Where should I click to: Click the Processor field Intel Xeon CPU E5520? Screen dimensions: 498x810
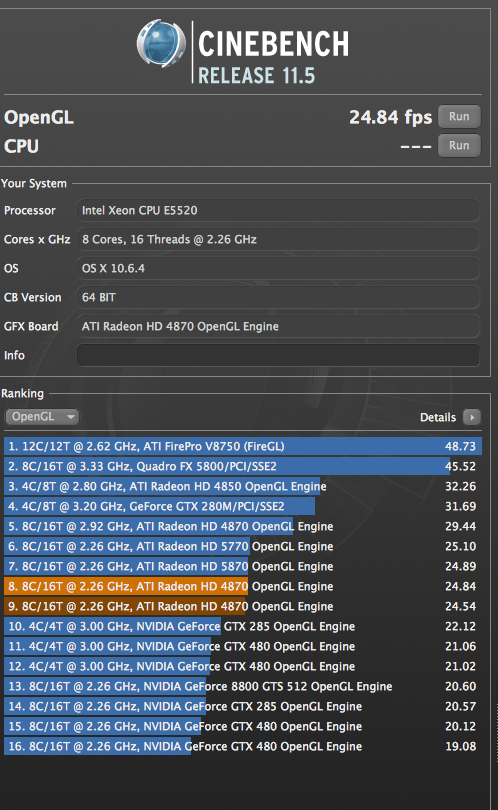pyautogui.click(x=278, y=210)
